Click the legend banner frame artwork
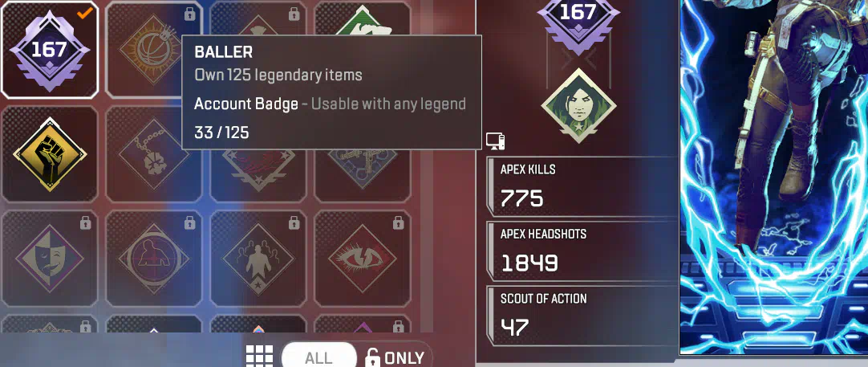This screenshot has width=868, height=367. click(x=774, y=177)
